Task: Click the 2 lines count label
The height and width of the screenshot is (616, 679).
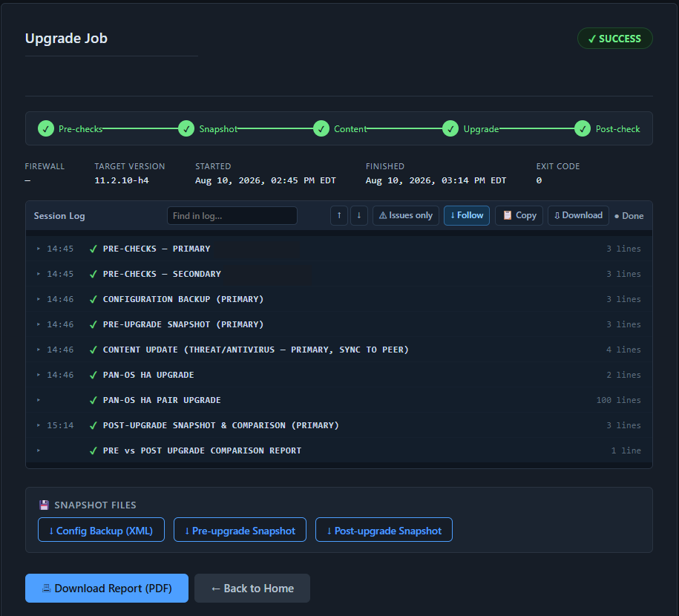Action: (x=623, y=375)
